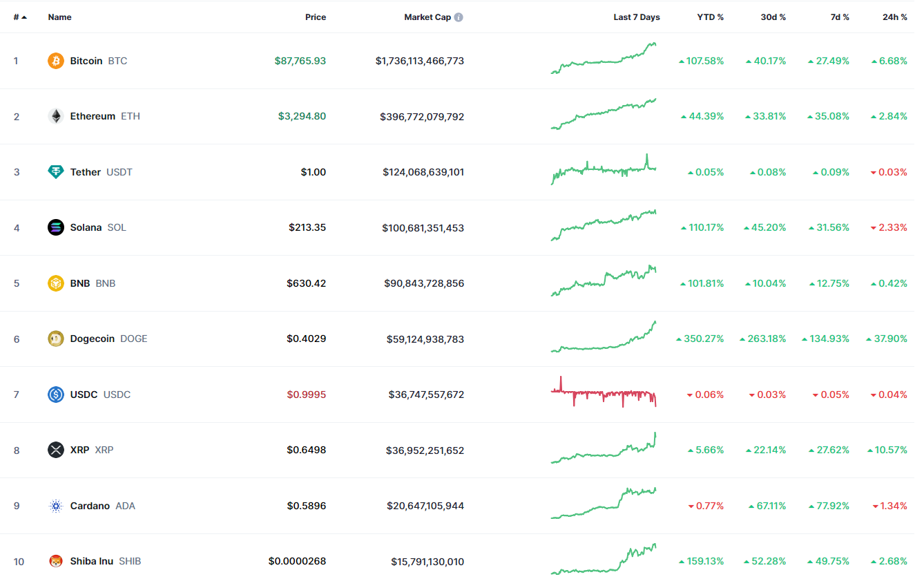Image resolution: width=924 pixels, height=588 pixels.
Task: Open Ethereum's 7-day sparkline chart
Action: pyautogui.click(x=604, y=114)
